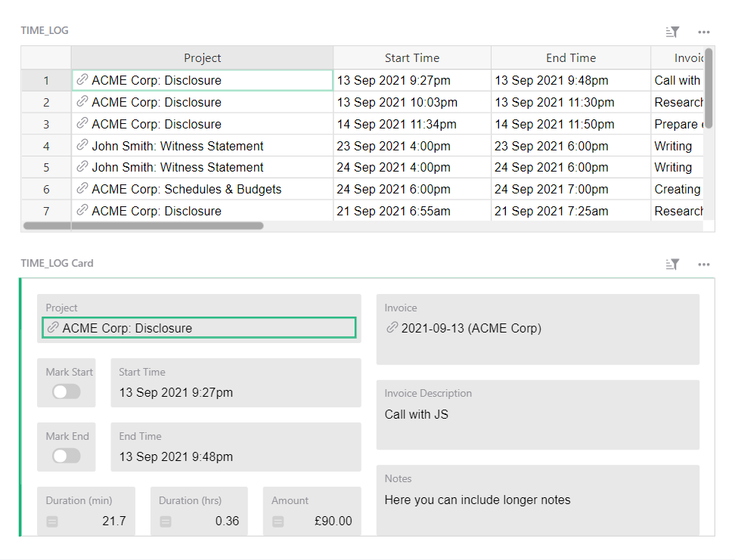Open John Smith: Witness Statement in row 4

click(x=177, y=146)
